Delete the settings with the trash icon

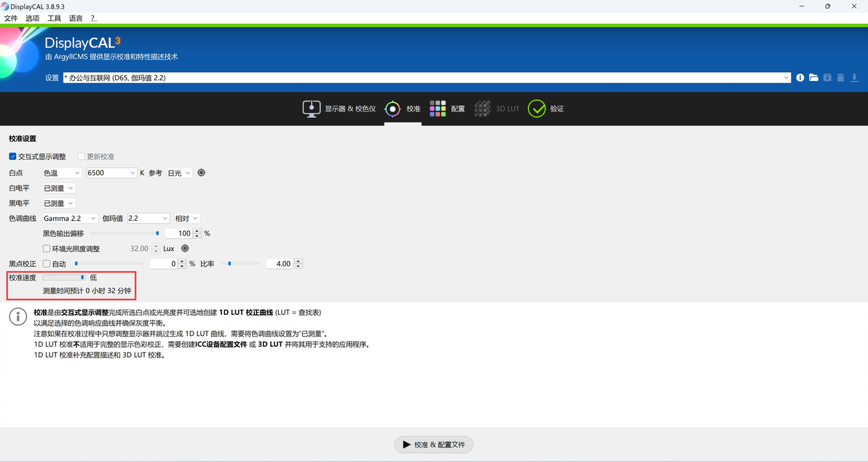click(840, 77)
